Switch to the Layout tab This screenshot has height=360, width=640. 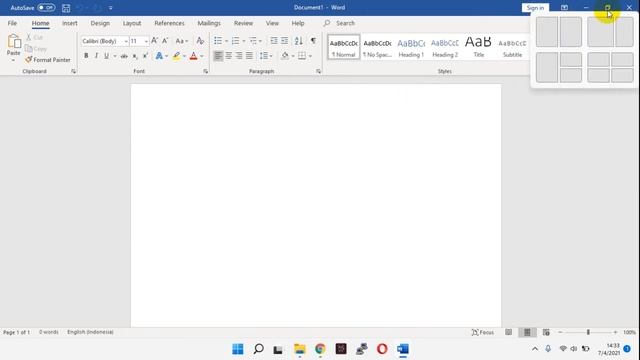[x=132, y=23]
